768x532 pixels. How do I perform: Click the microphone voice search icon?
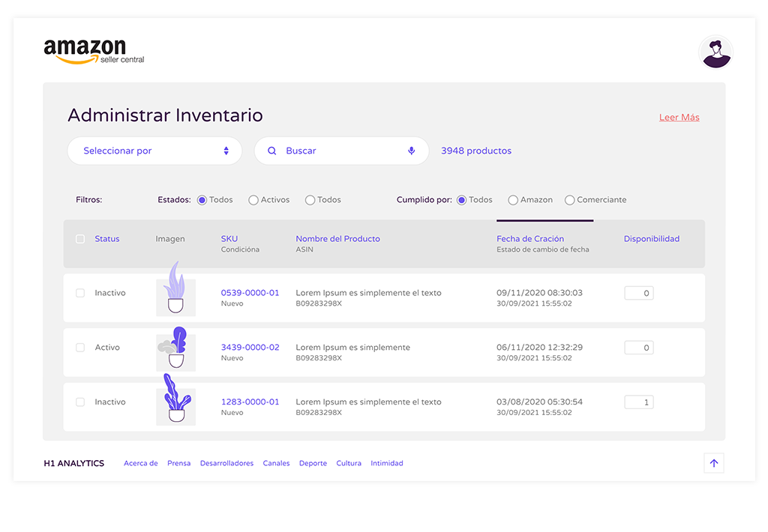[411, 151]
